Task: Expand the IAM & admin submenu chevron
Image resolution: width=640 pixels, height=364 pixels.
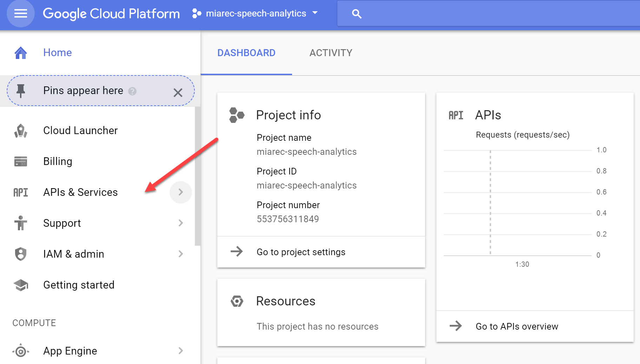Action: tap(181, 254)
